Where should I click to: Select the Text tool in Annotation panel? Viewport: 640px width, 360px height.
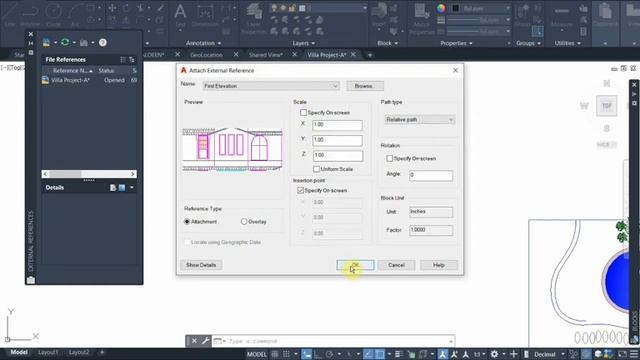click(180, 15)
